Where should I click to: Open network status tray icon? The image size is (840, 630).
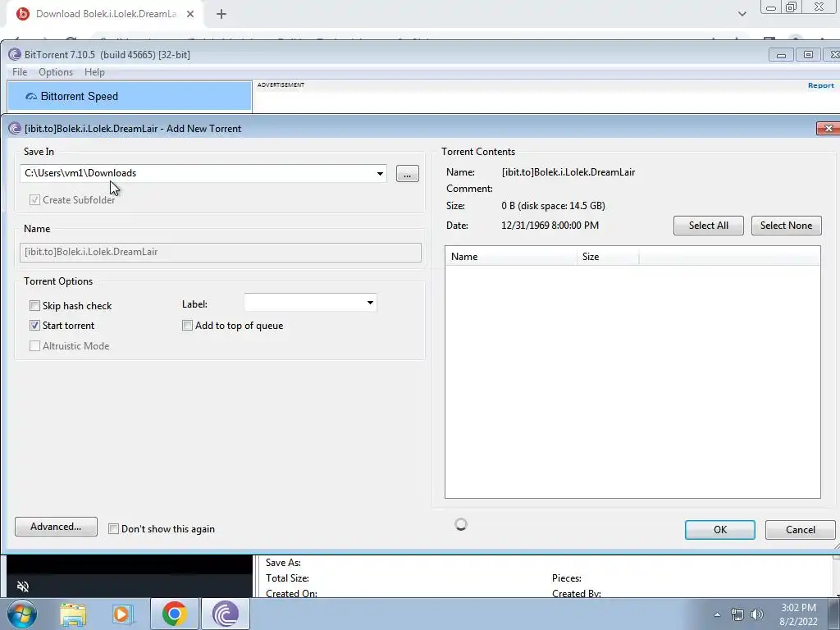(737, 614)
